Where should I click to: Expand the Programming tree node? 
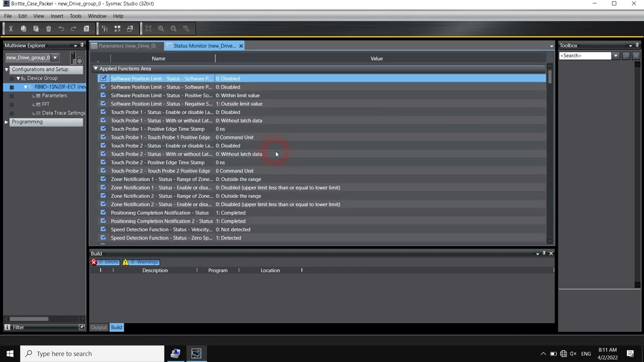(x=7, y=122)
